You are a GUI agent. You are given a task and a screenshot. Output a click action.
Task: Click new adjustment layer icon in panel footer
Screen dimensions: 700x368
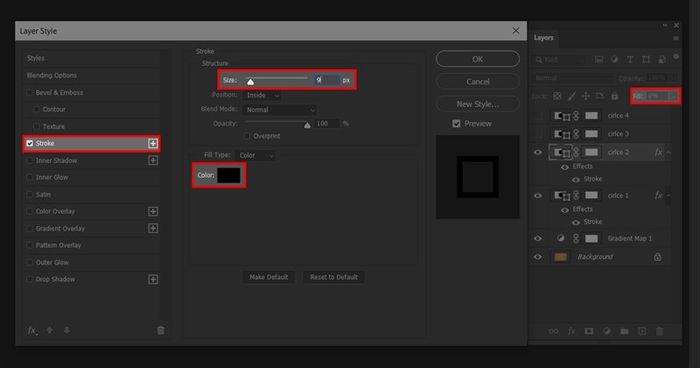point(606,331)
